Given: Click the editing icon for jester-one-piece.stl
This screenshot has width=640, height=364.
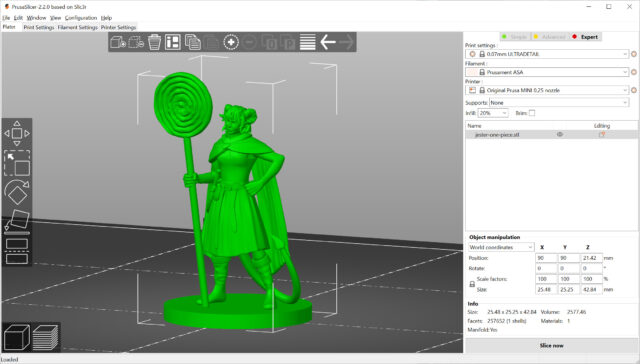Looking at the screenshot, I should tap(602, 134).
